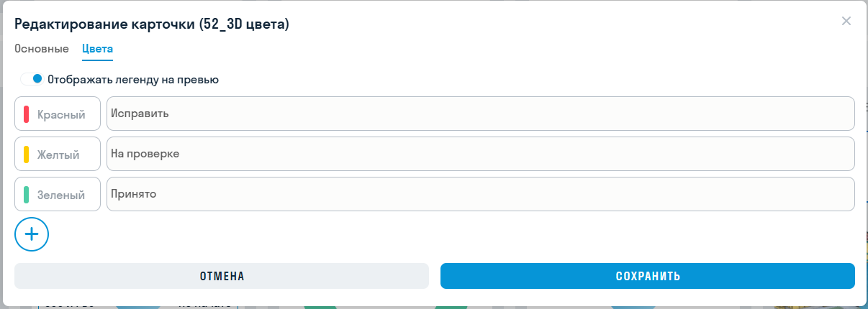This screenshot has height=309, width=868.
Task: Click the red color swatch
Action: pos(27,114)
